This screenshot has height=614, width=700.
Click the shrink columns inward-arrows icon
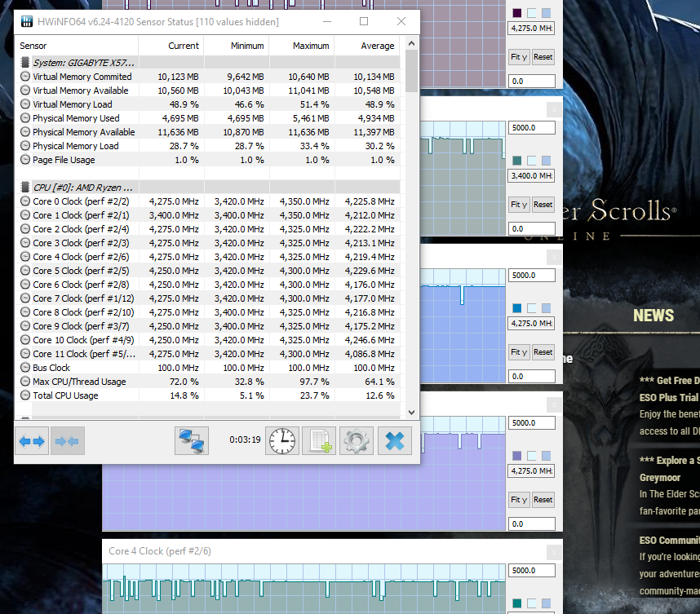(x=65, y=441)
